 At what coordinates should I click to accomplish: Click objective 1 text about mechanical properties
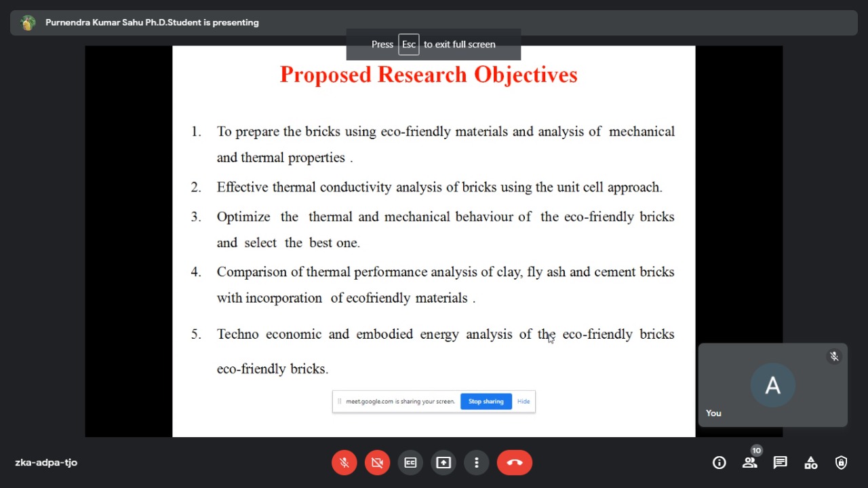tap(446, 144)
